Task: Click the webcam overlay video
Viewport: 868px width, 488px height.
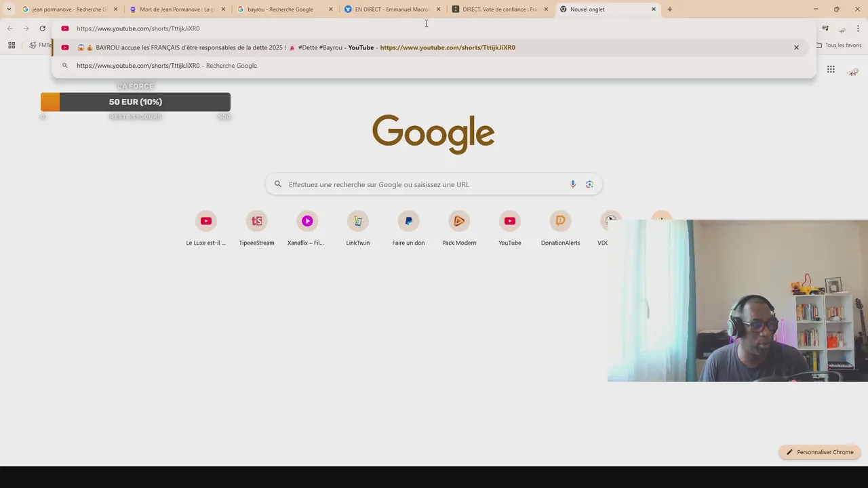Action: click(x=738, y=300)
